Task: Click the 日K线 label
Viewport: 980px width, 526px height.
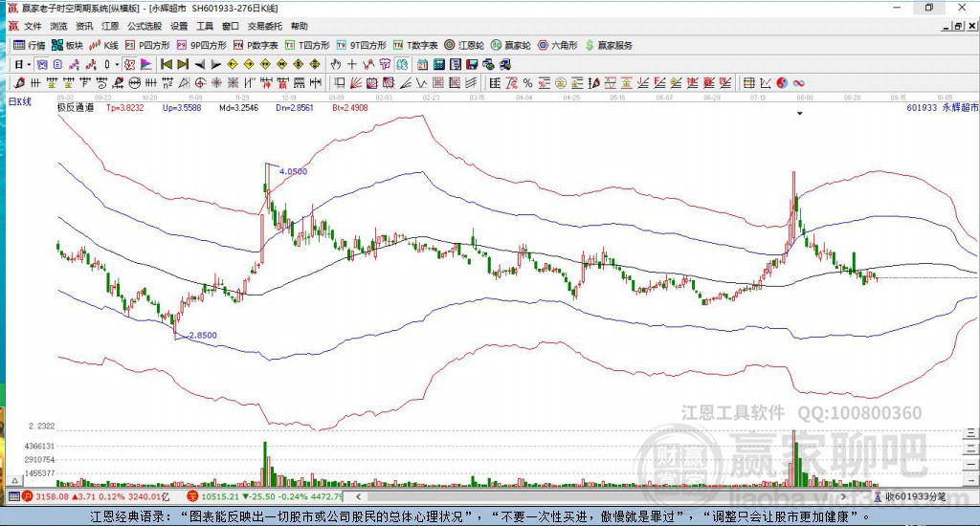Action: (19, 101)
